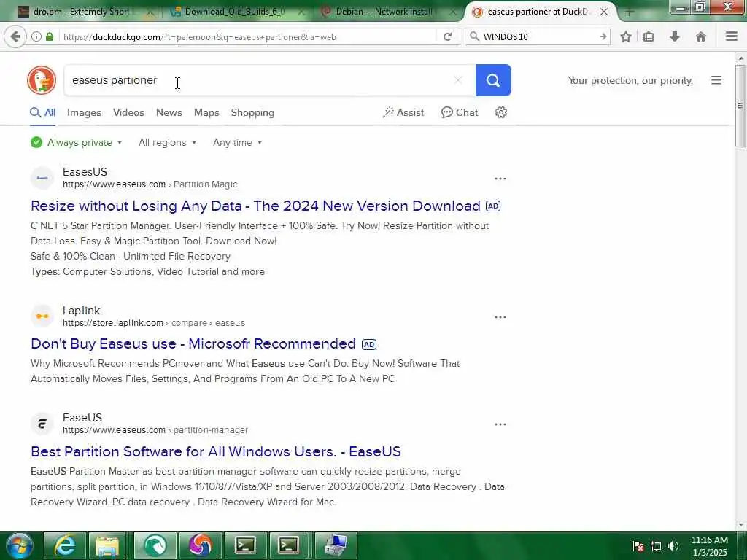Select the Videos search tab

tap(128, 112)
